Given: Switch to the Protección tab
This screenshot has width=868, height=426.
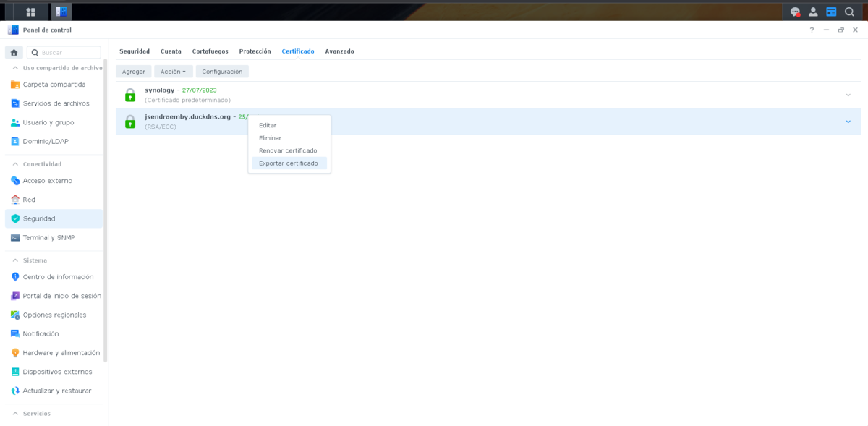Looking at the screenshot, I should pyautogui.click(x=255, y=51).
